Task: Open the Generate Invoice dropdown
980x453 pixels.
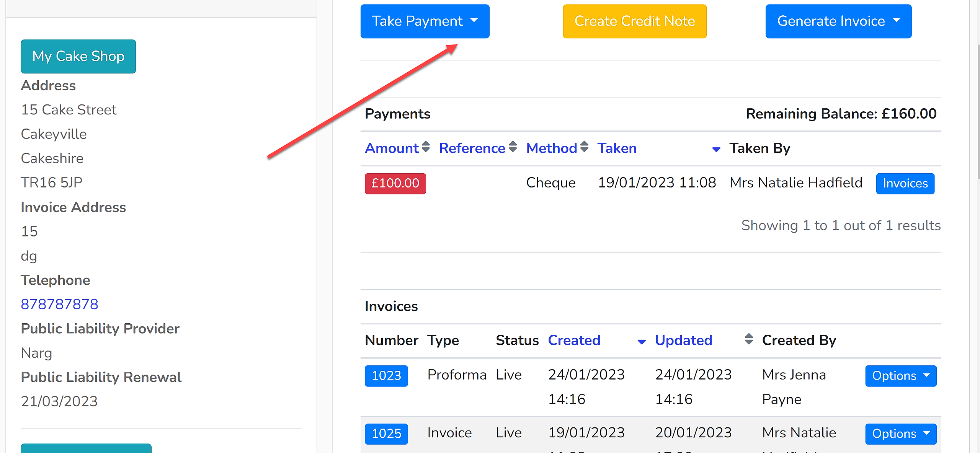Action: point(838,21)
